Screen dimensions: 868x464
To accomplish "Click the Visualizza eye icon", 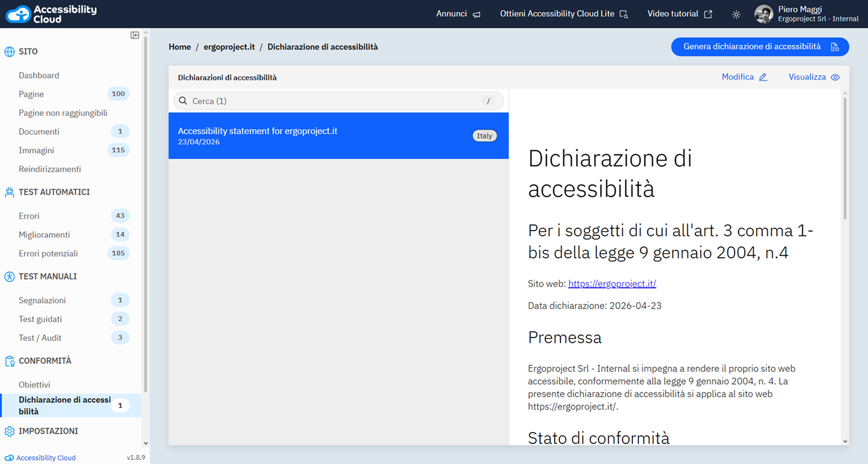I will tap(835, 77).
